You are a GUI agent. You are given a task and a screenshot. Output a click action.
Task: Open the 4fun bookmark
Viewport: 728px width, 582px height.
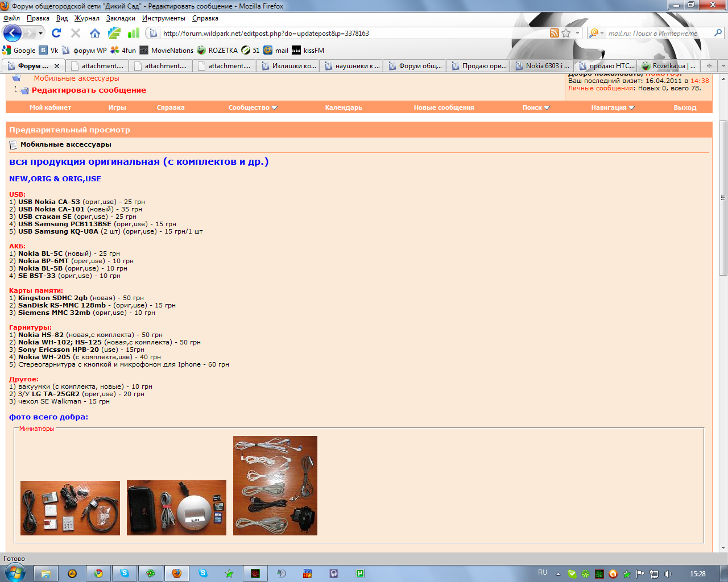point(123,50)
